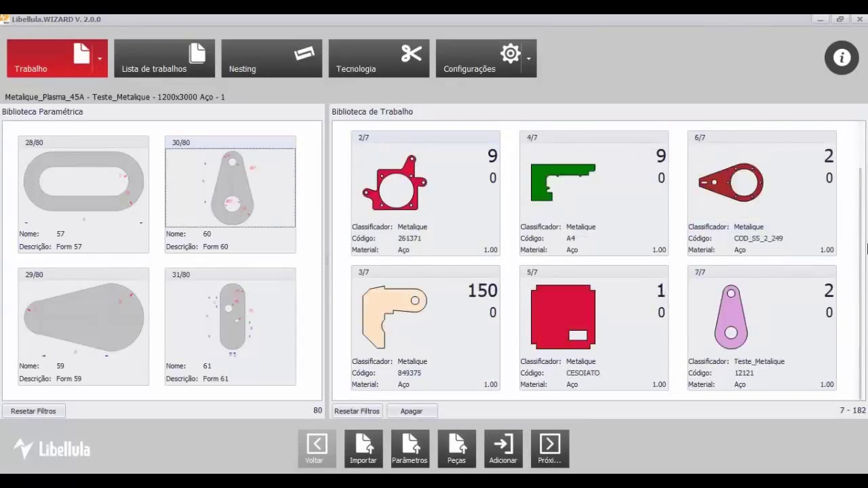
Task: Open the Tecnologia tab
Action: 378,58
